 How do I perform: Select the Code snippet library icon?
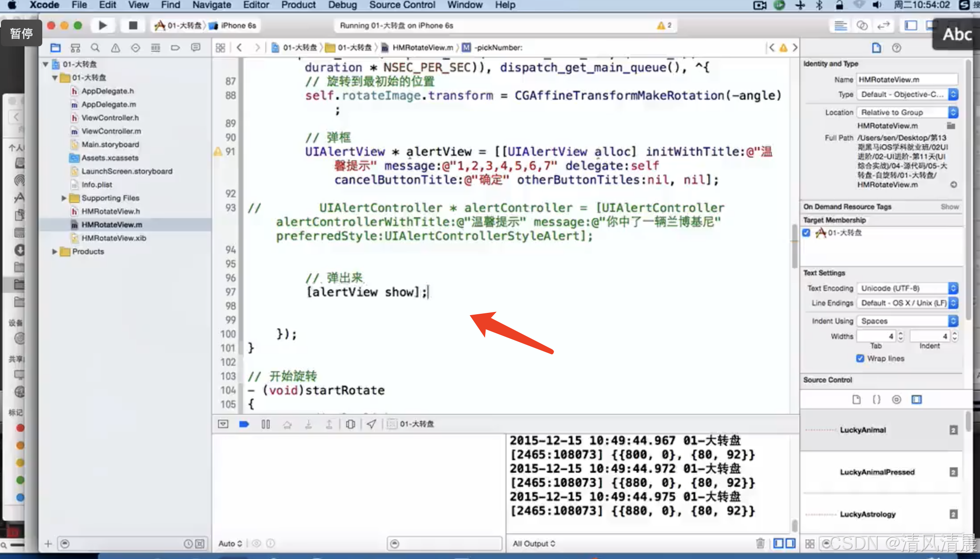point(876,400)
